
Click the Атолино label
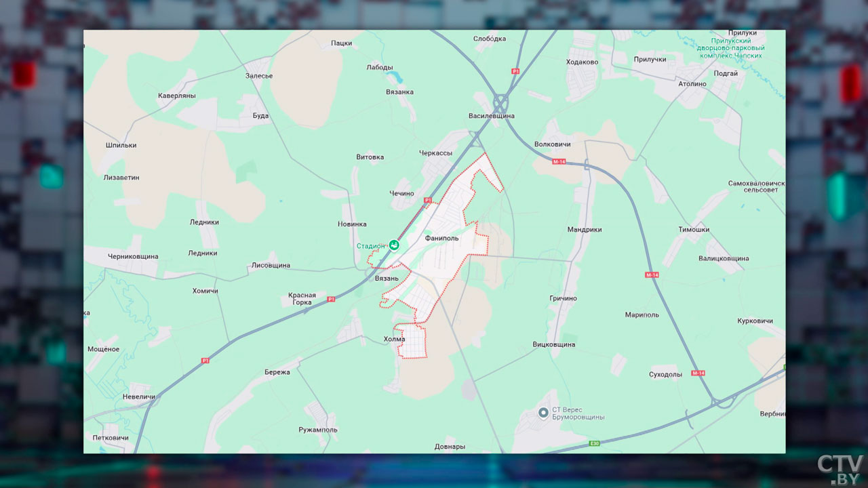[x=692, y=84]
